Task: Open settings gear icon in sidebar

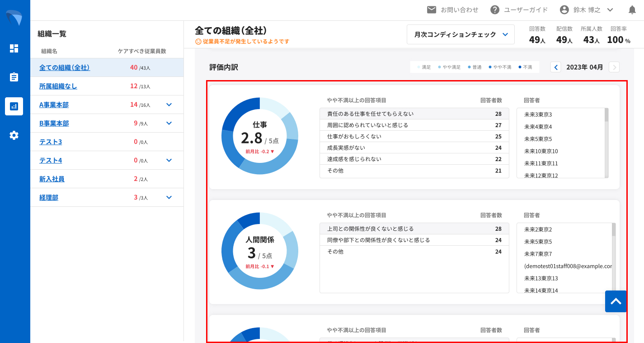Action: [14, 135]
